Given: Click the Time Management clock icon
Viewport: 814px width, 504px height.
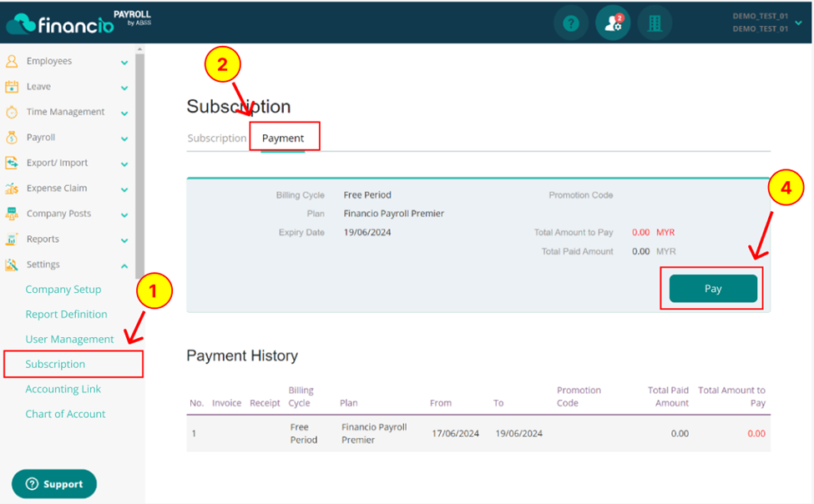Looking at the screenshot, I should pyautogui.click(x=12, y=112).
